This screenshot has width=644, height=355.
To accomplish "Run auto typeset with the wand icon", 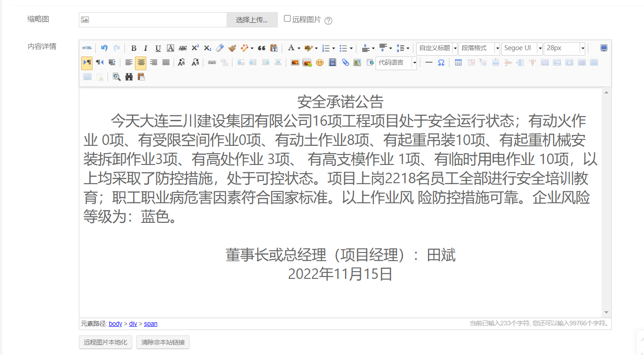I will [245, 48].
